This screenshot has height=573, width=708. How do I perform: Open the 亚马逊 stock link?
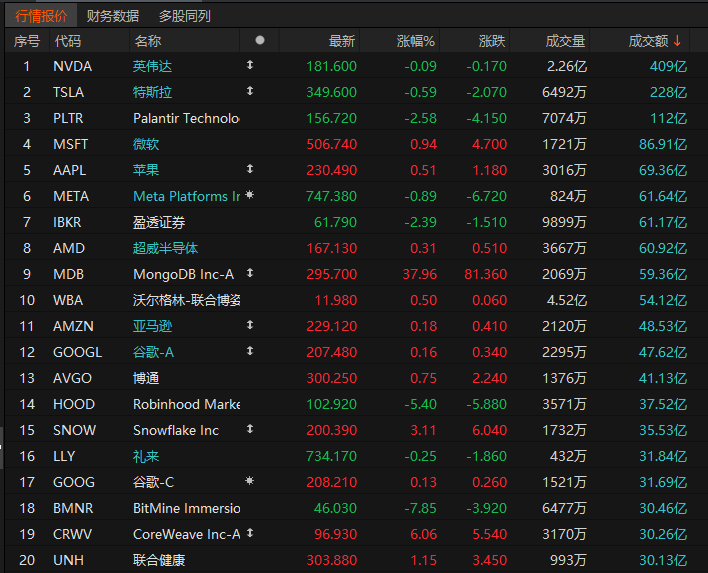tap(152, 326)
